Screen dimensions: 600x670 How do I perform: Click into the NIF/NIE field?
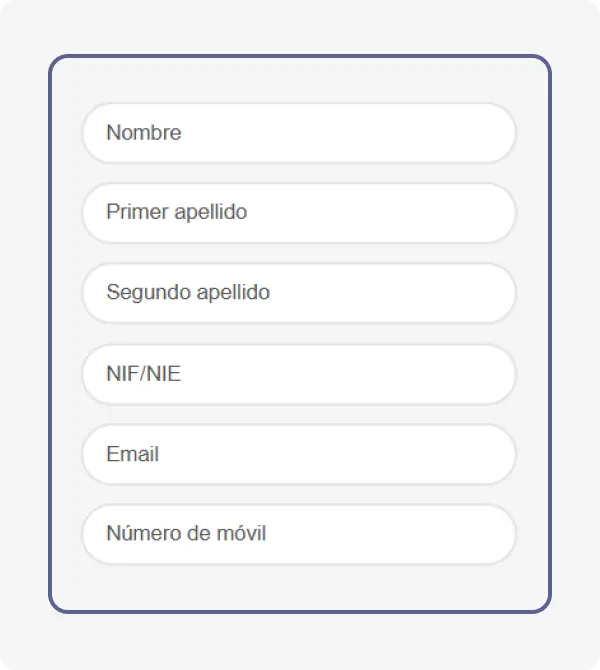click(x=298, y=374)
